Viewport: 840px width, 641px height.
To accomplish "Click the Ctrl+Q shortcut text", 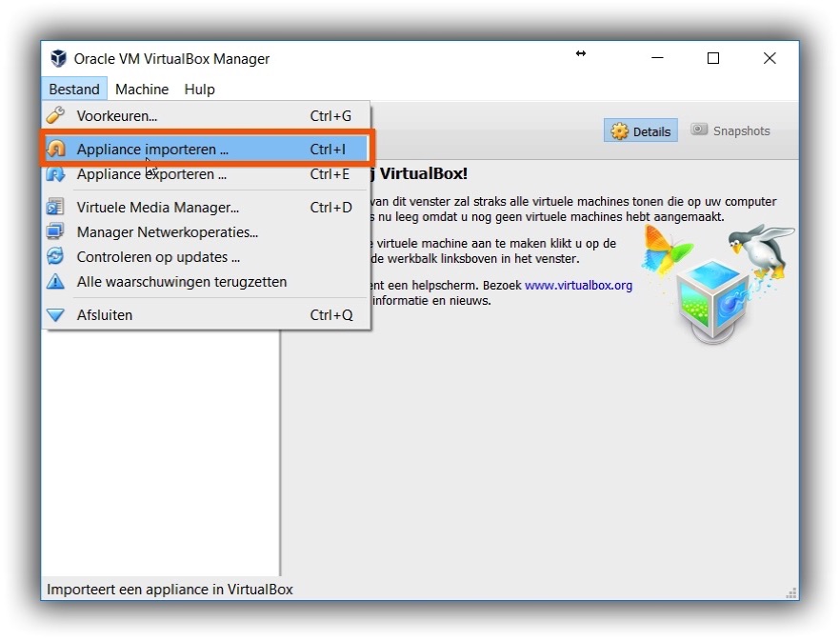I will [331, 315].
